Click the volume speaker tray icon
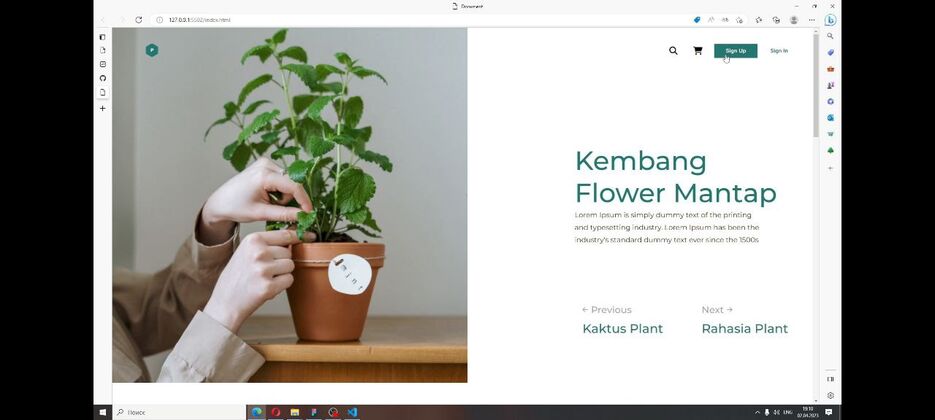The width and height of the screenshot is (935, 420). coord(776,412)
